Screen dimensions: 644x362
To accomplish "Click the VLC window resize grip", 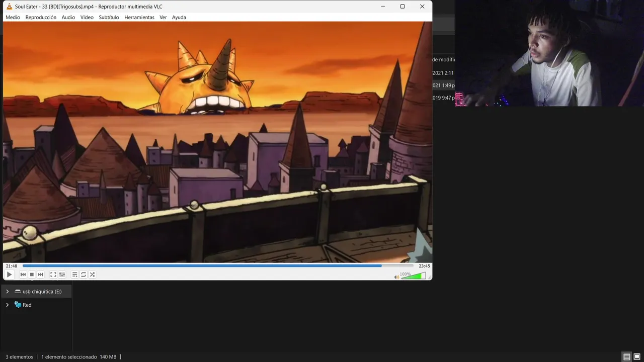I will [430, 278].
